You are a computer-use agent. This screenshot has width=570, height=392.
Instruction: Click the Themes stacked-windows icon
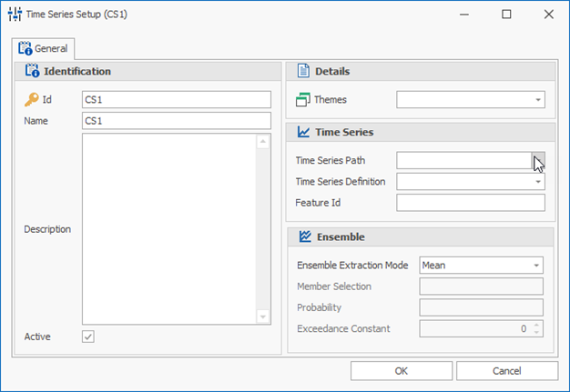click(303, 99)
